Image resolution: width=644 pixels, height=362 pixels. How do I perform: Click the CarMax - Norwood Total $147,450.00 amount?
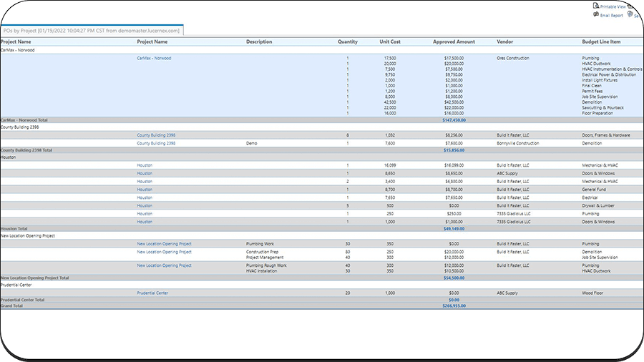tap(454, 120)
